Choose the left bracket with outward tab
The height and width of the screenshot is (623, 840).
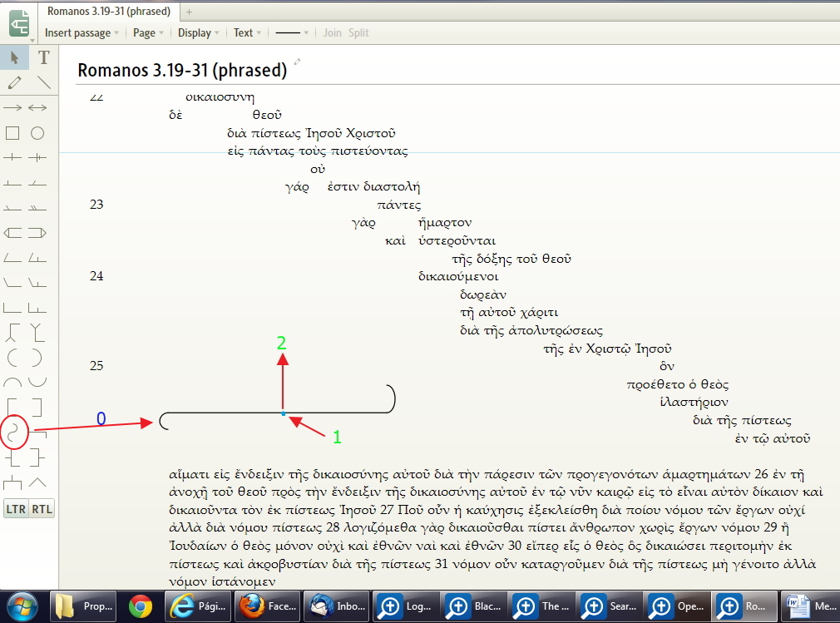12,457
